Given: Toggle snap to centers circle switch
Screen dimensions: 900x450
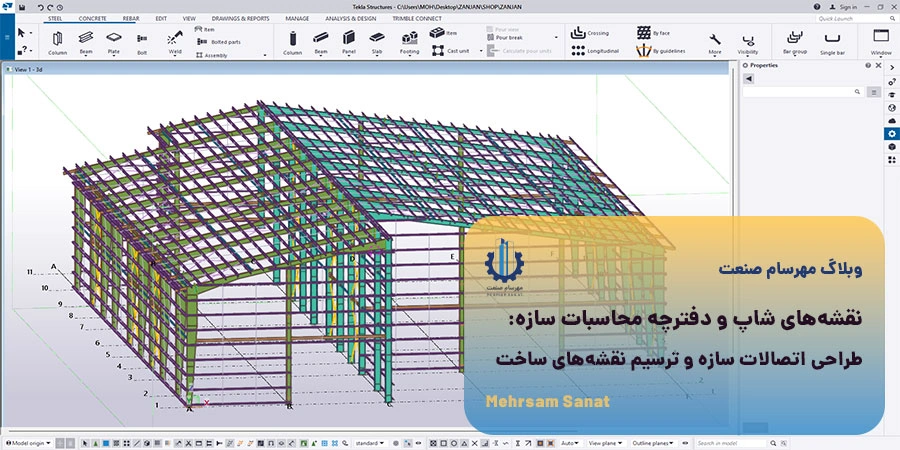Looking at the screenshot, I should [x=455, y=443].
